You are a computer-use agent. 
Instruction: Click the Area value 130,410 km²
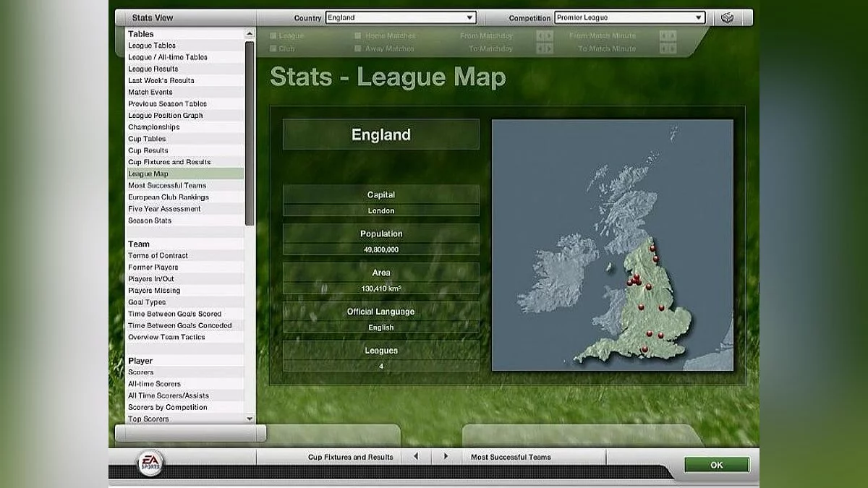[x=381, y=288]
